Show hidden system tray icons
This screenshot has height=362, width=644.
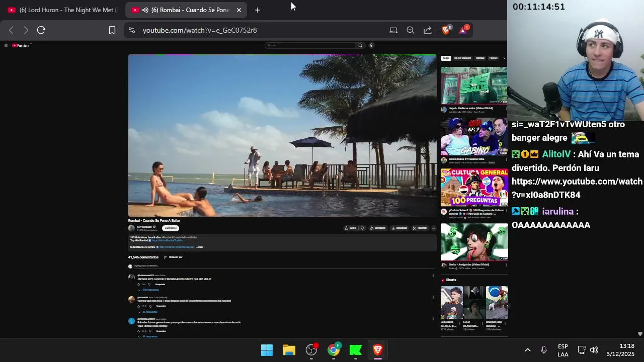[x=528, y=350]
